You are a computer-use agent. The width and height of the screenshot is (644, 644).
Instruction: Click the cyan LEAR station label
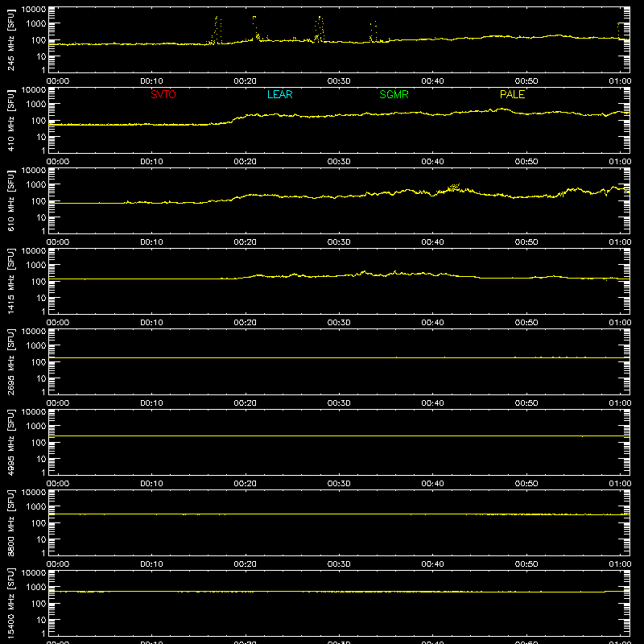click(x=279, y=94)
